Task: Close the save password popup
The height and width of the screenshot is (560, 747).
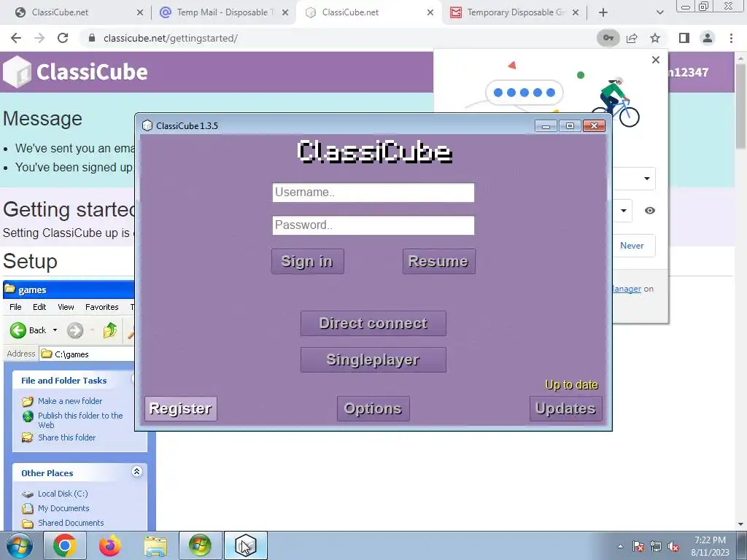Action: tap(656, 60)
